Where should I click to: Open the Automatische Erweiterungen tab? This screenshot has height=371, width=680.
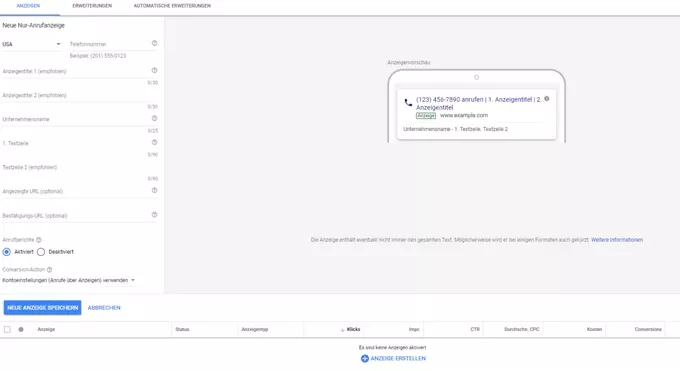[x=172, y=6]
